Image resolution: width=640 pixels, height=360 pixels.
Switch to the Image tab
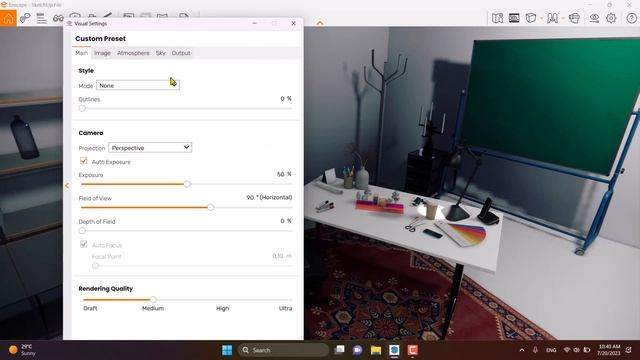[102, 53]
